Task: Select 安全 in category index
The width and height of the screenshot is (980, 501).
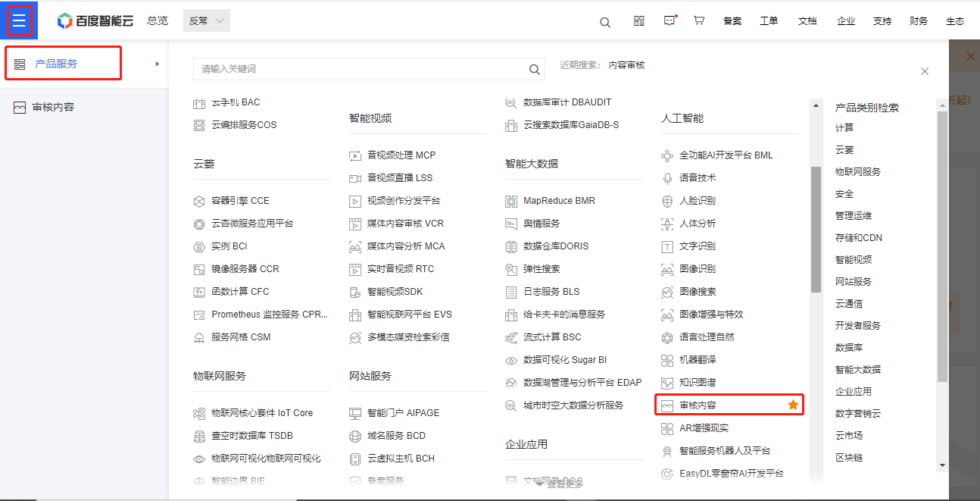Action: pyautogui.click(x=844, y=194)
